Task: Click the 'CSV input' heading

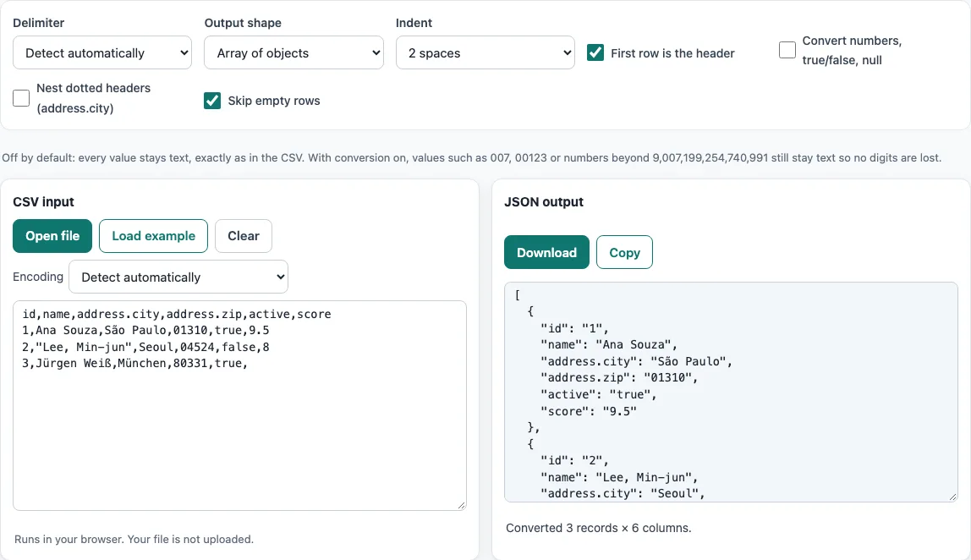Action: pos(43,202)
